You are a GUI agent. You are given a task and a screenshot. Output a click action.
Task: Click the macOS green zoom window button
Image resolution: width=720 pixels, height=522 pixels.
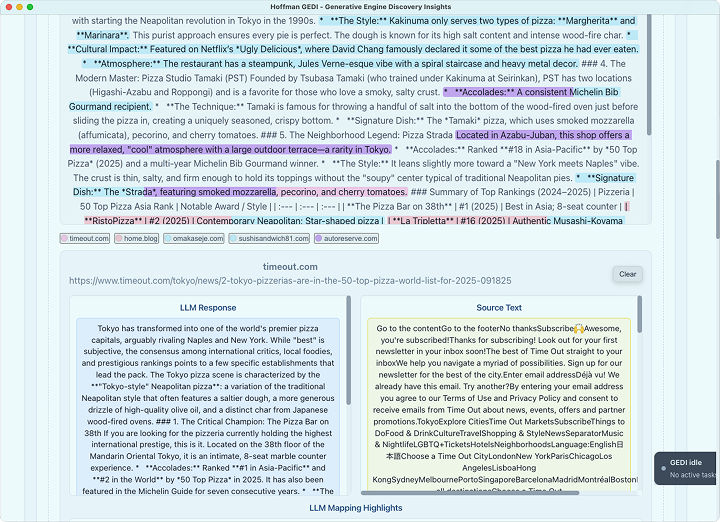tap(33, 6)
